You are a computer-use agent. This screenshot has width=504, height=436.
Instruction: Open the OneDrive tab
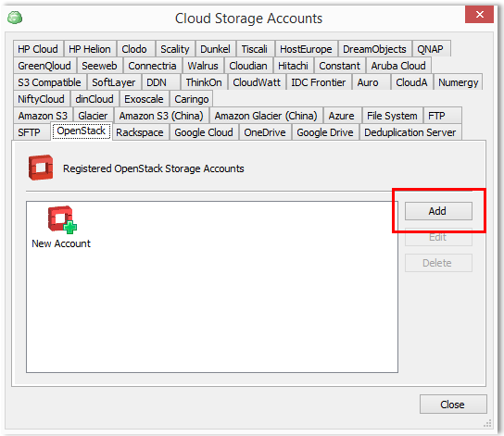point(265,132)
